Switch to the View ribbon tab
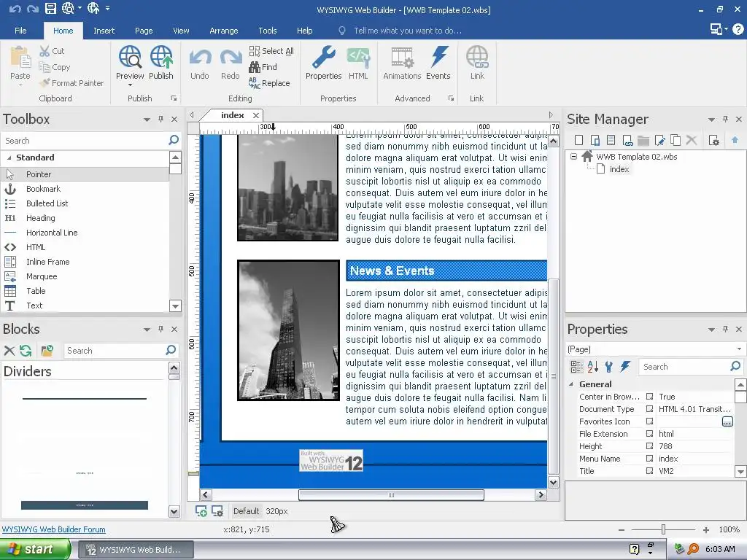 click(x=181, y=31)
